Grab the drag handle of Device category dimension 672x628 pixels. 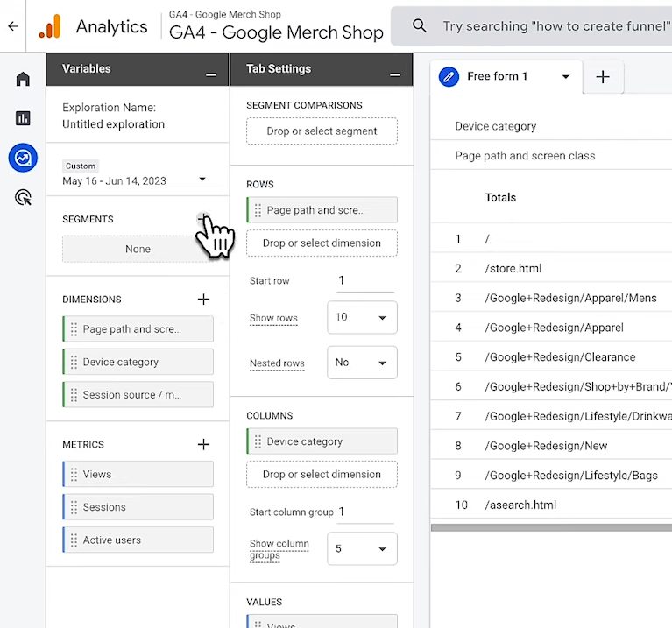pyautogui.click(x=74, y=362)
